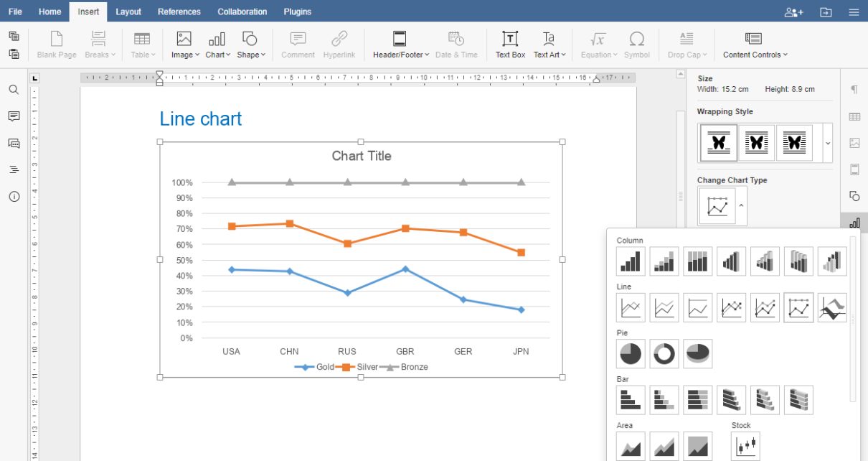Viewport: 868px width, 461px height.
Task: Click the Chart Title text
Action: click(x=362, y=156)
